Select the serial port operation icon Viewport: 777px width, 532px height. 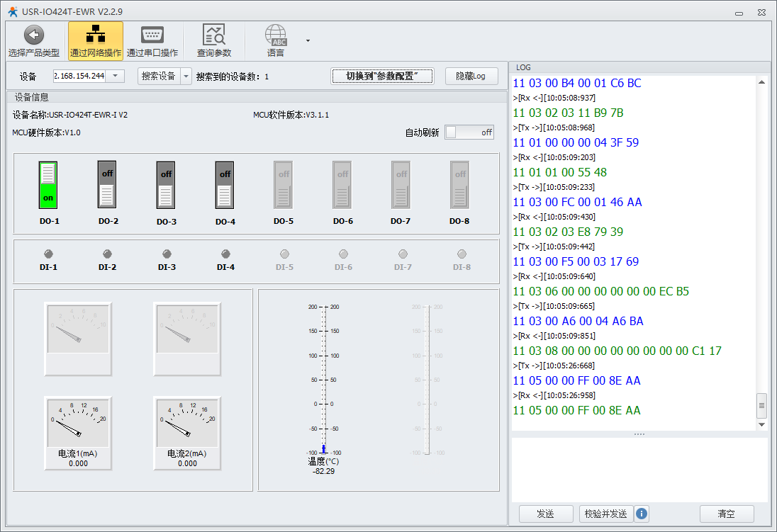tap(152, 35)
